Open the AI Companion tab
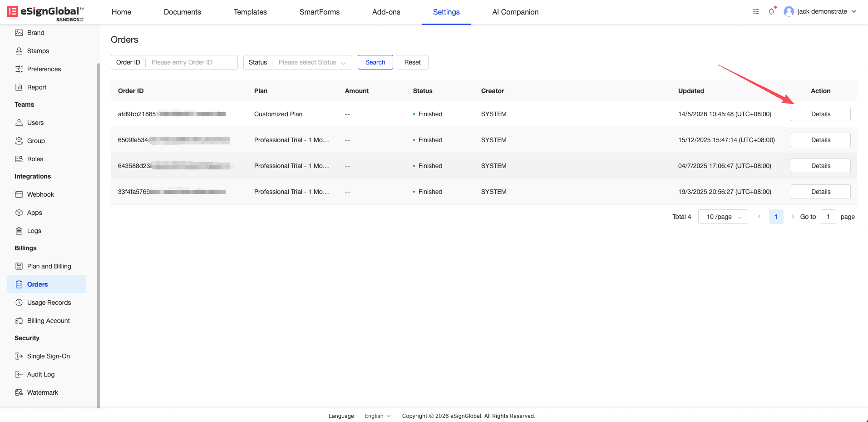Screen dimensions: 868x422 (515, 12)
